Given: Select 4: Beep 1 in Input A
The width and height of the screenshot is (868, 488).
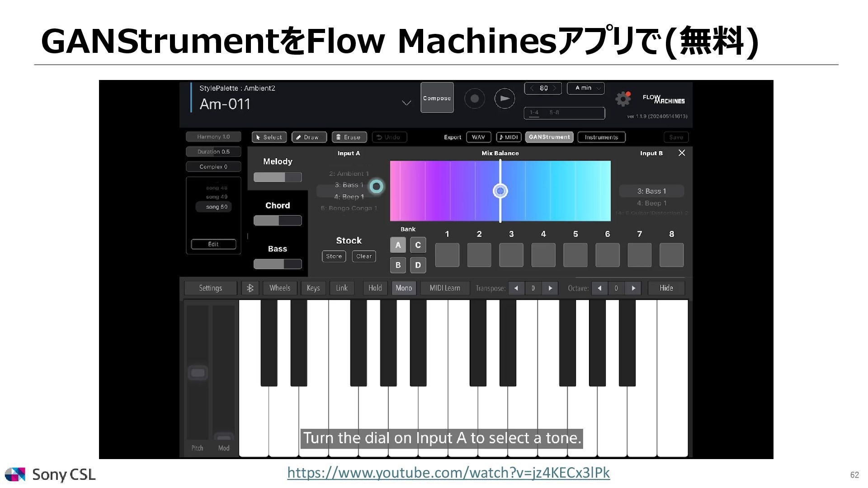Looking at the screenshot, I should [349, 197].
